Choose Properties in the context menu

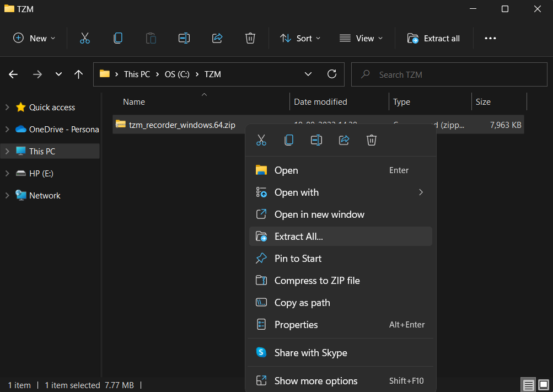tap(296, 325)
